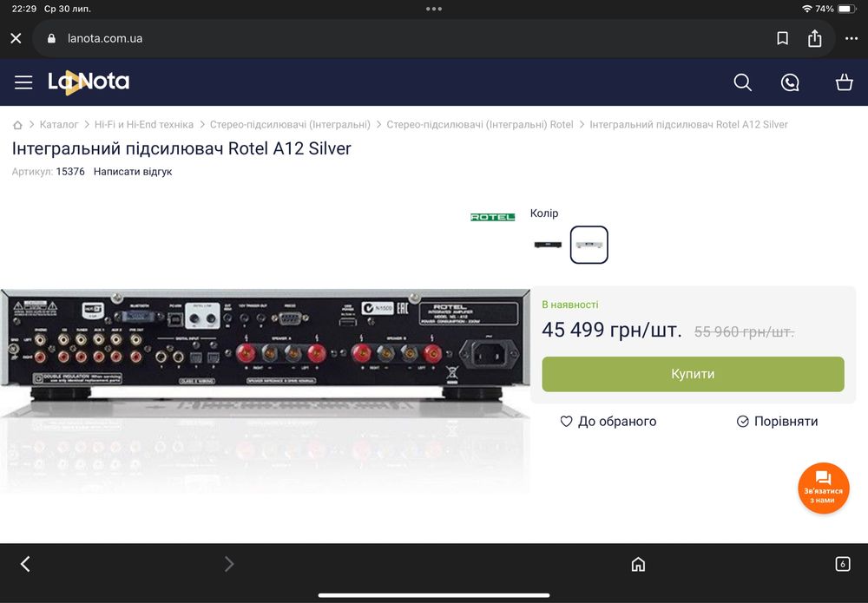
Task: Go to home breadcrumb house icon
Action: [x=17, y=124]
